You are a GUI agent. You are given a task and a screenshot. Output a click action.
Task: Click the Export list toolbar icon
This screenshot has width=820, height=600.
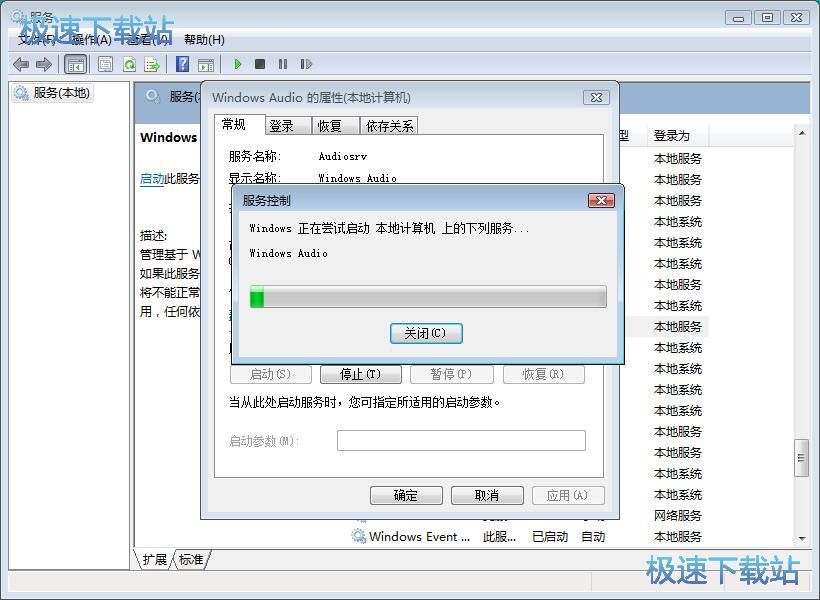(x=152, y=64)
